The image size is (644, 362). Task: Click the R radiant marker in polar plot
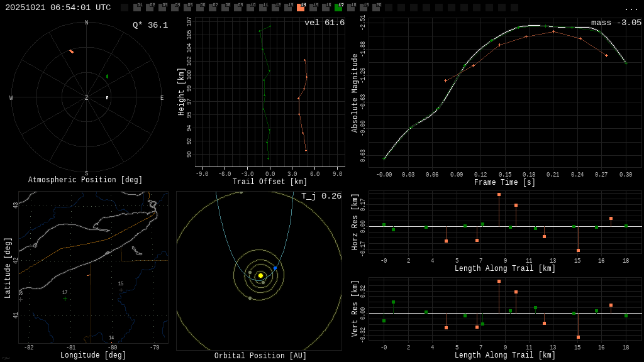click(107, 98)
